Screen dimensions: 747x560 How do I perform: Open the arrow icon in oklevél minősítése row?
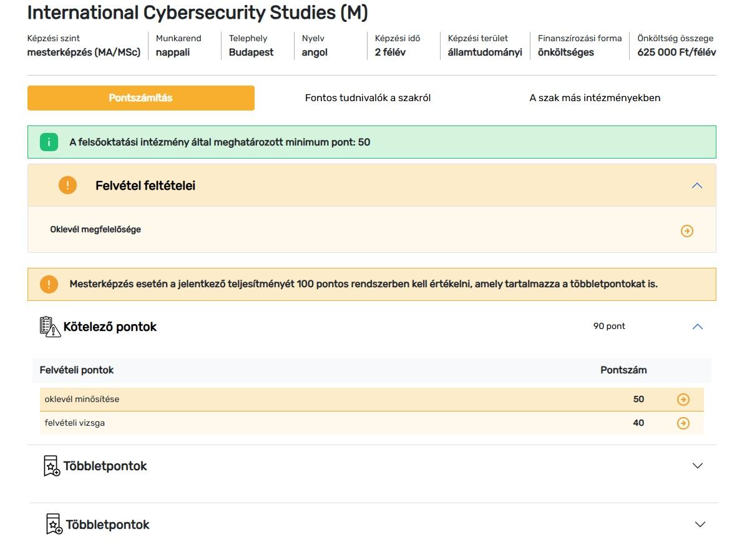(x=683, y=400)
